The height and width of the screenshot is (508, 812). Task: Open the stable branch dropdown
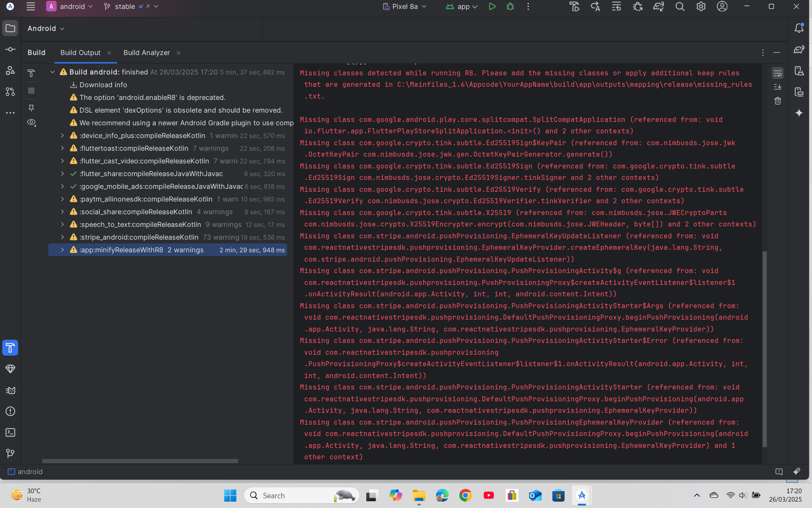(131, 6)
